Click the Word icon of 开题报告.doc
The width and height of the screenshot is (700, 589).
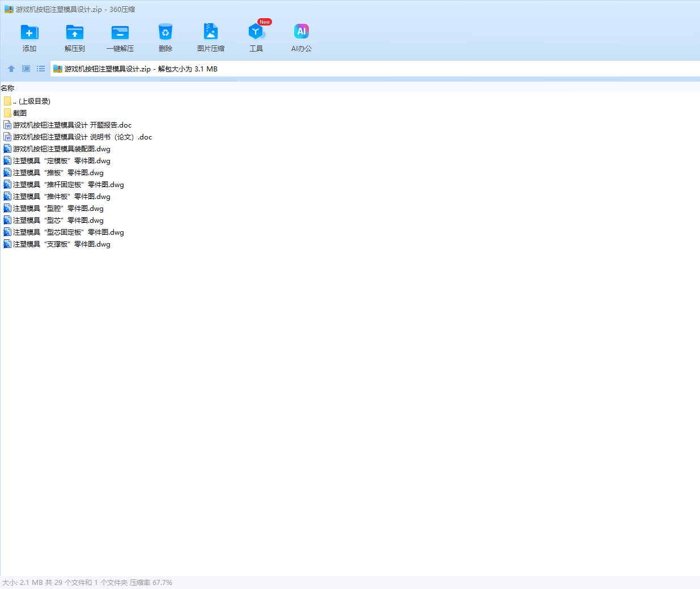[x=7, y=125]
